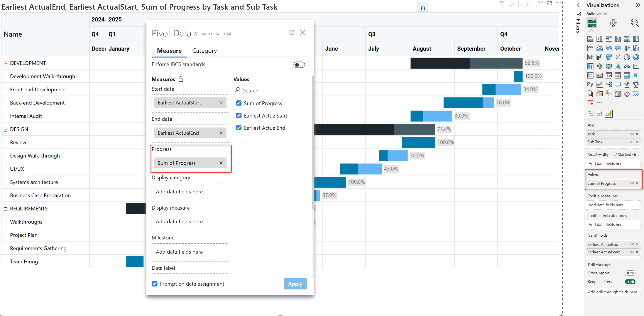Collapse the REQUIREMENTS task group
This screenshot has width=644, height=316.
[x=5, y=209]
